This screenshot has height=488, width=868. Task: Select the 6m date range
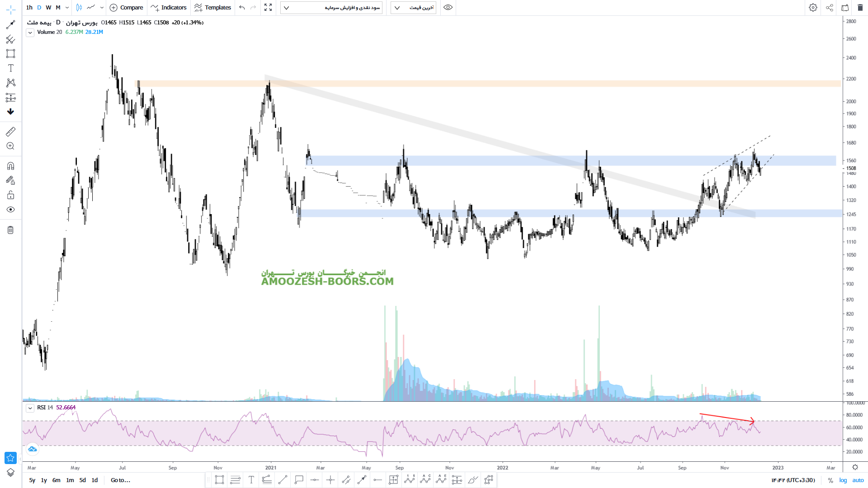pyautogui.click(x=56, y=480)
